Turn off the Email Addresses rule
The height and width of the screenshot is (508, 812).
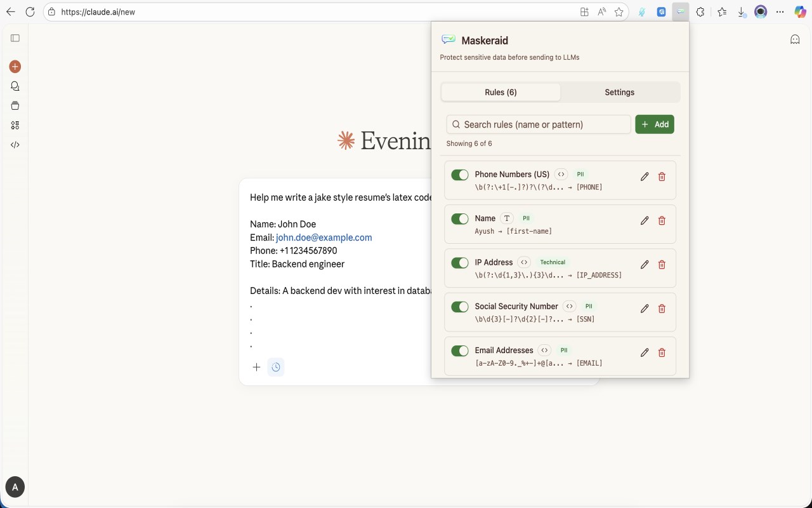[x=460, y=351]
